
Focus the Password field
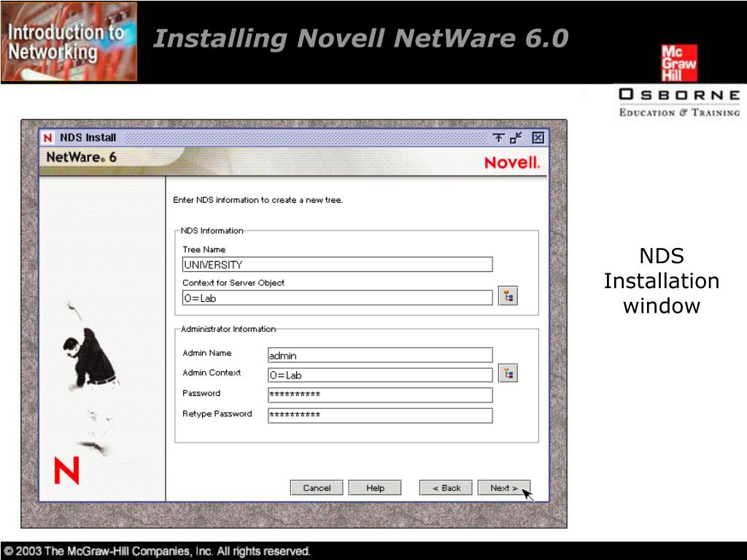point(380,394)
